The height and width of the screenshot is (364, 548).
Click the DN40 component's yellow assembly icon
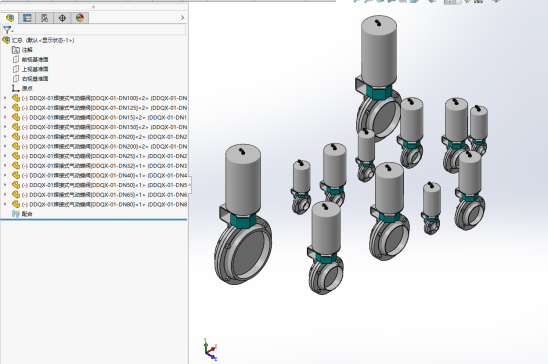[16, 175]
